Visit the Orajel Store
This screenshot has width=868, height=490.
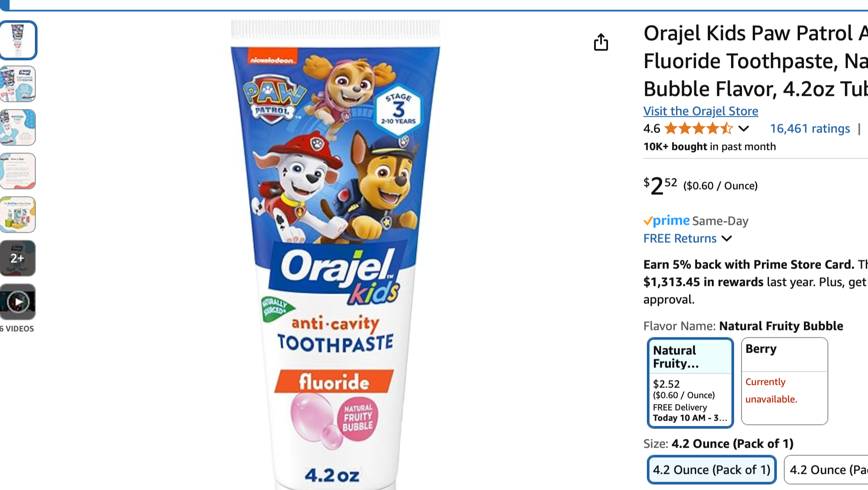[x=700, y=111]
